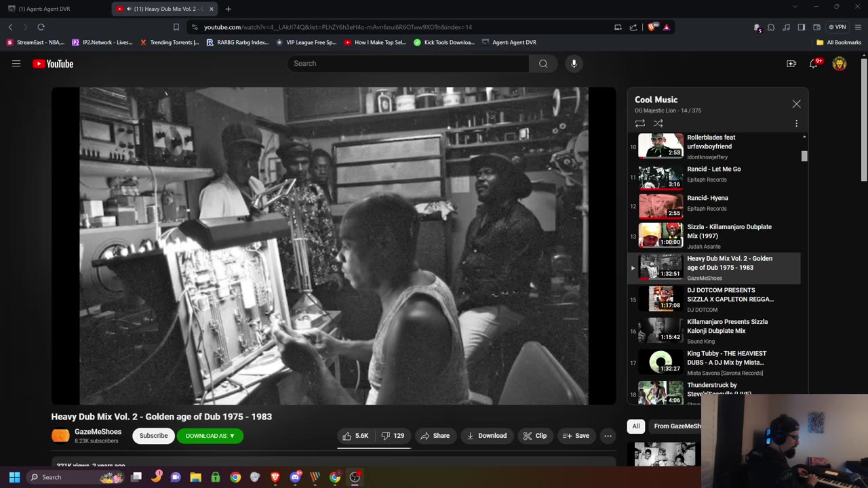The image size is (868, 488).
Task: Reload the YouTube page
Action: click(x=41, y=27)
